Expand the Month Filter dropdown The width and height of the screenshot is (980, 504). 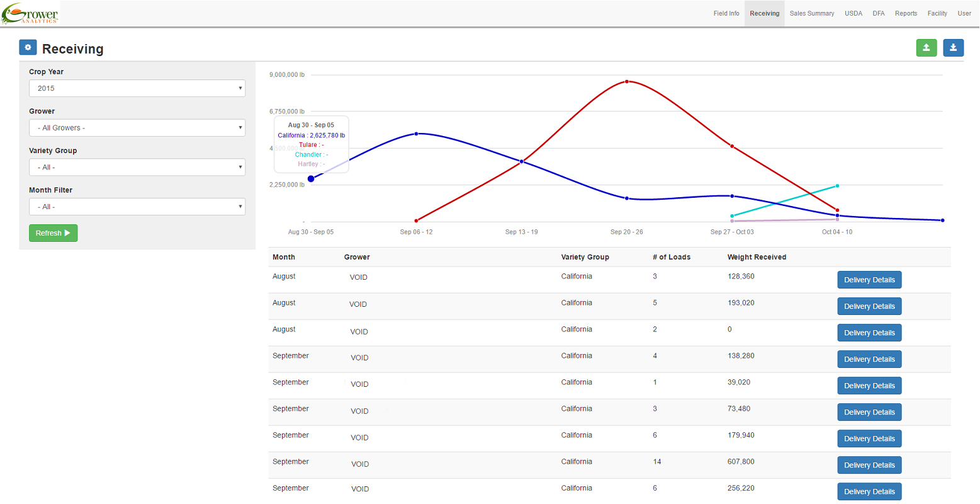[x=137, y=207]
